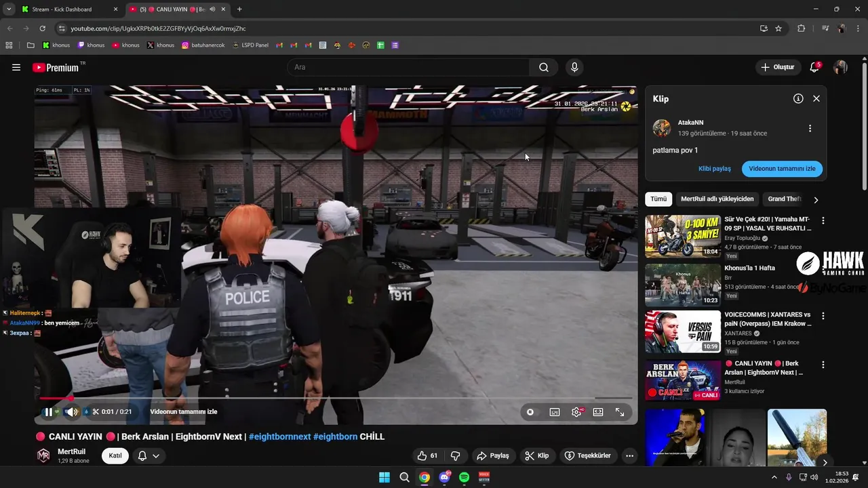Open the LSPD Panel bookmark

pyautogui.click(x=250, y=45)
